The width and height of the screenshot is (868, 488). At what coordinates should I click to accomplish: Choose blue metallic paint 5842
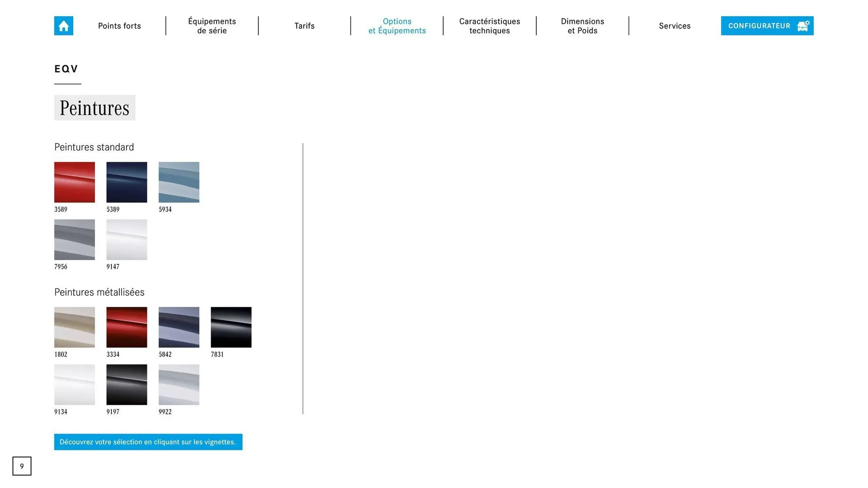pyautogui.click(x=179, y=327)
